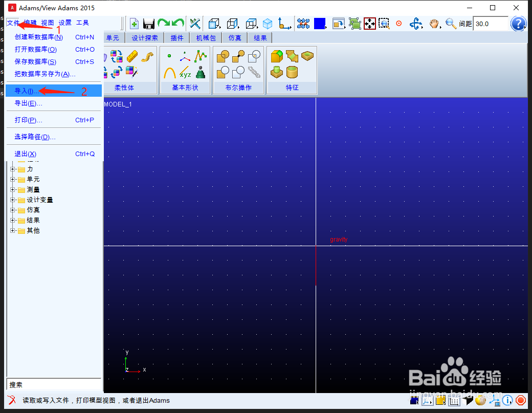Choose 保存数据库(S) menu entry
This screenshot has width=532, height=413.
(x=54, y=61)
